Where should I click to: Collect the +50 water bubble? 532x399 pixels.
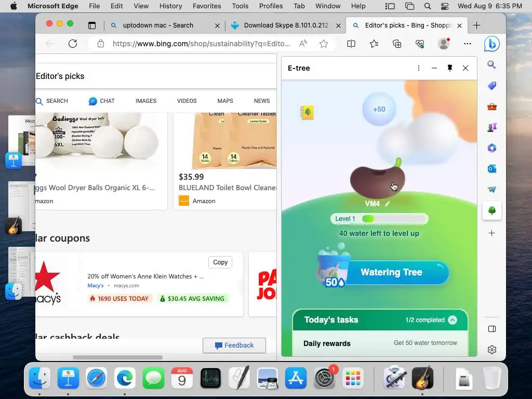click(x=379, y=109)
